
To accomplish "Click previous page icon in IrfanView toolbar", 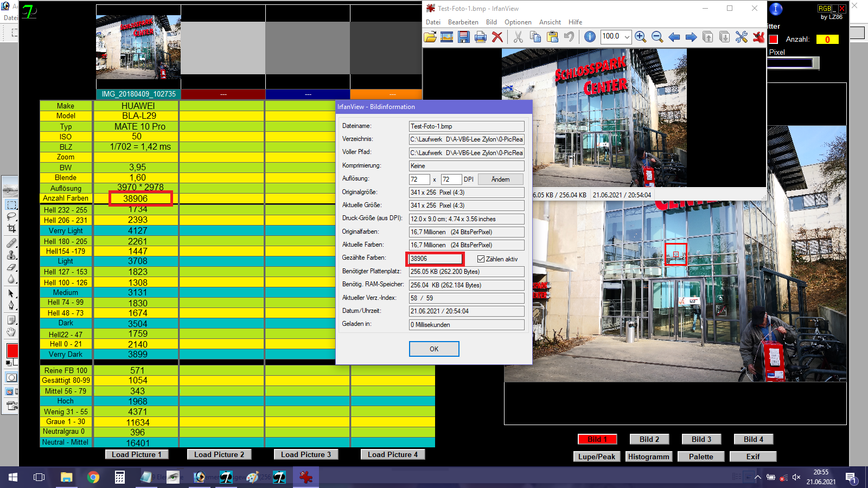I will [708, 37].
